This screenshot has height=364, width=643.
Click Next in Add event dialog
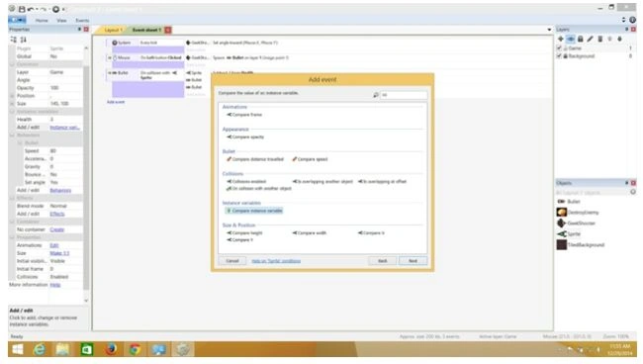(413, 261)
